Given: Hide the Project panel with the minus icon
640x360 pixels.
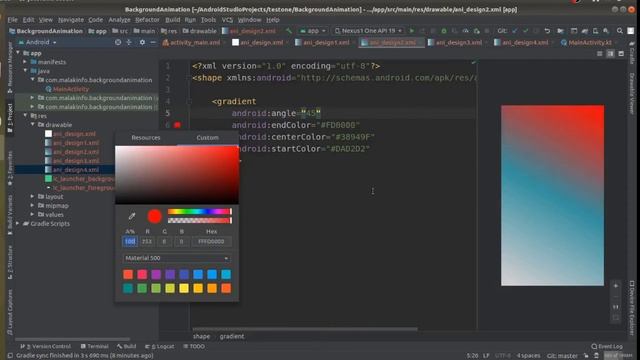Looking at the screenshot, I should pos(153,42).
